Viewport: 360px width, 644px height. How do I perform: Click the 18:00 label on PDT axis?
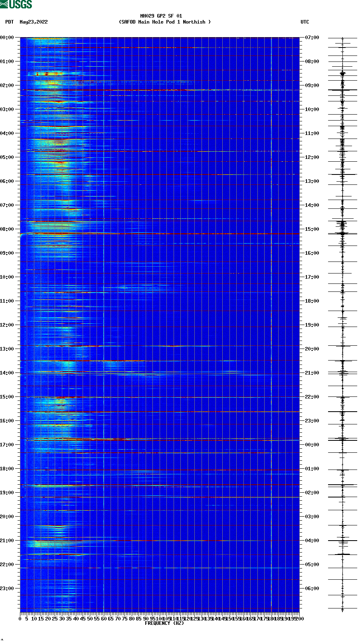click(7, 469)
